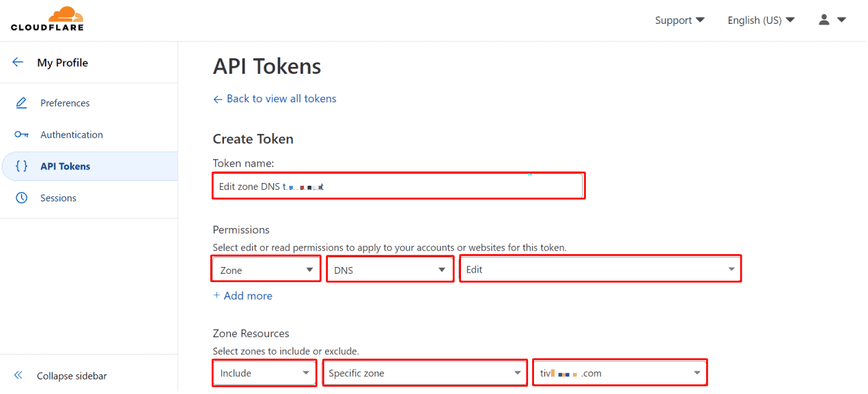Open the zone name selection dropdown
The width and height of the screenshot is (868, 394).
[x=619, y=373]
